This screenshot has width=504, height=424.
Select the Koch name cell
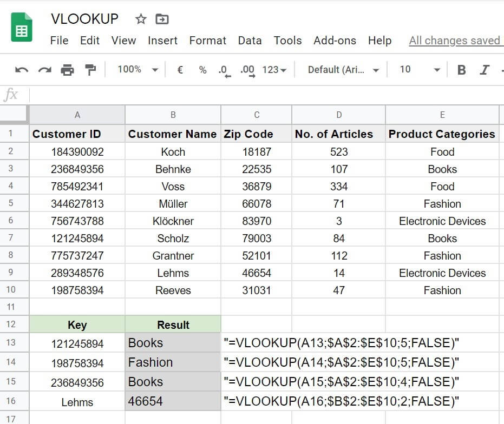click(x=173, y=151)
